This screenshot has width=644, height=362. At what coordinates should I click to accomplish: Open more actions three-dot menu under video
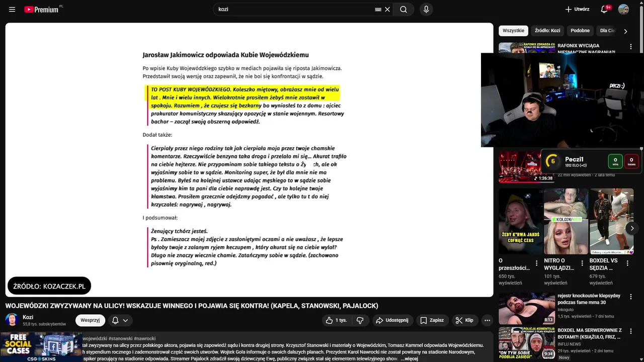click(x=487, y=320)
